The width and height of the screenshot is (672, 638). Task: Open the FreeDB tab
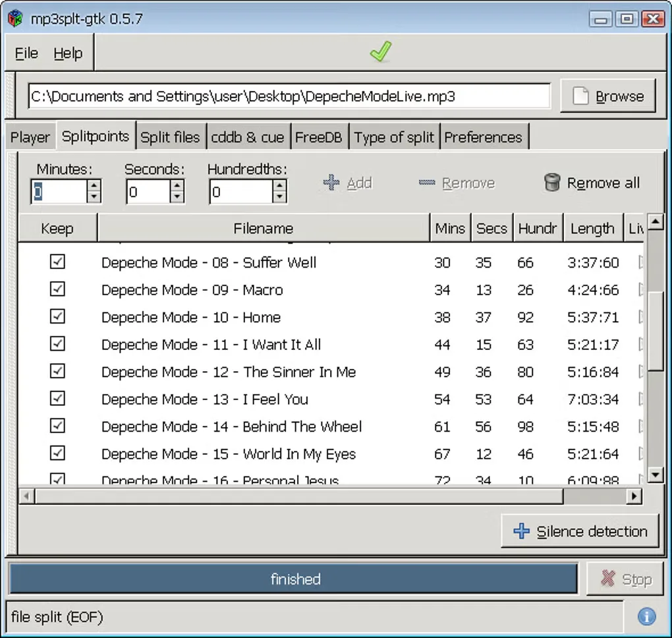coord(318,137)
